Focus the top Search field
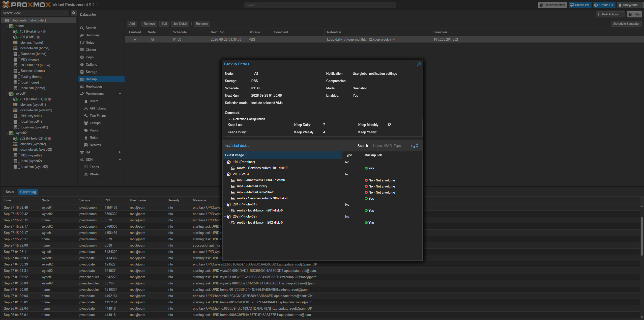 [320, 5]
